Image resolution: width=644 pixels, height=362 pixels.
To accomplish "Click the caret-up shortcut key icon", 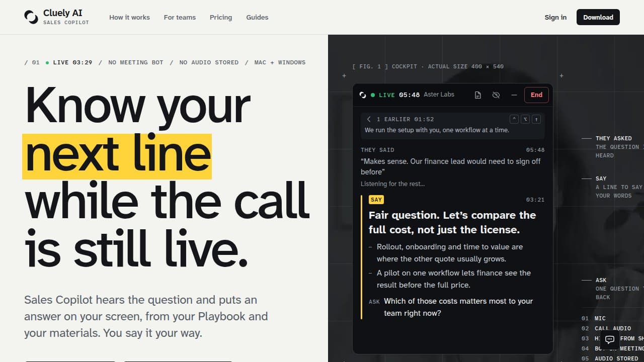I will [x=514, y=119].
